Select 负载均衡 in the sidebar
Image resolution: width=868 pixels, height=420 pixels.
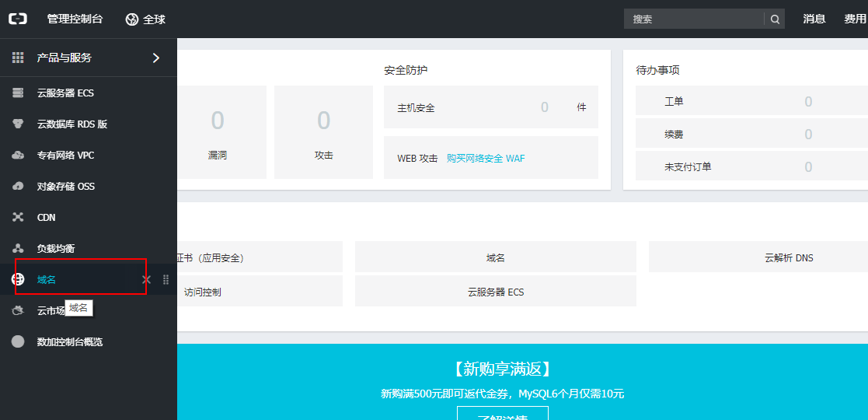[x=55, y=248]
